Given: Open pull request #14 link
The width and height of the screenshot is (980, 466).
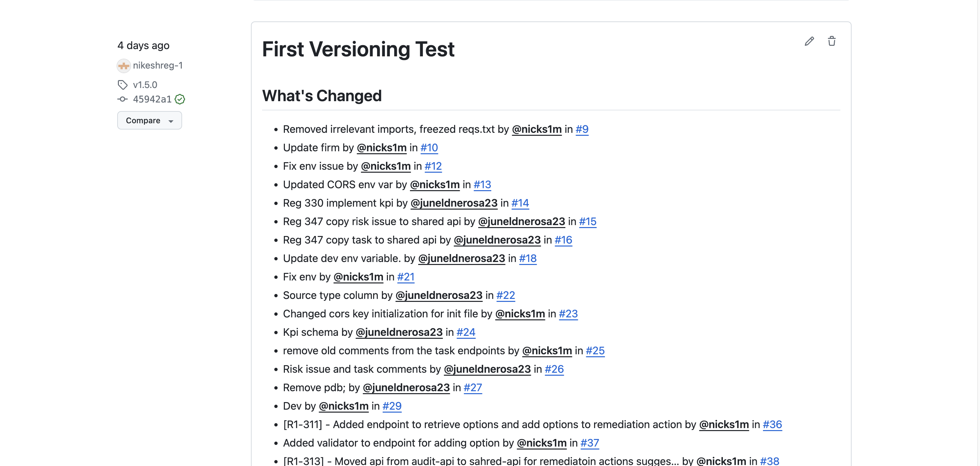Looking at the screenshot, I should [520, 203].
